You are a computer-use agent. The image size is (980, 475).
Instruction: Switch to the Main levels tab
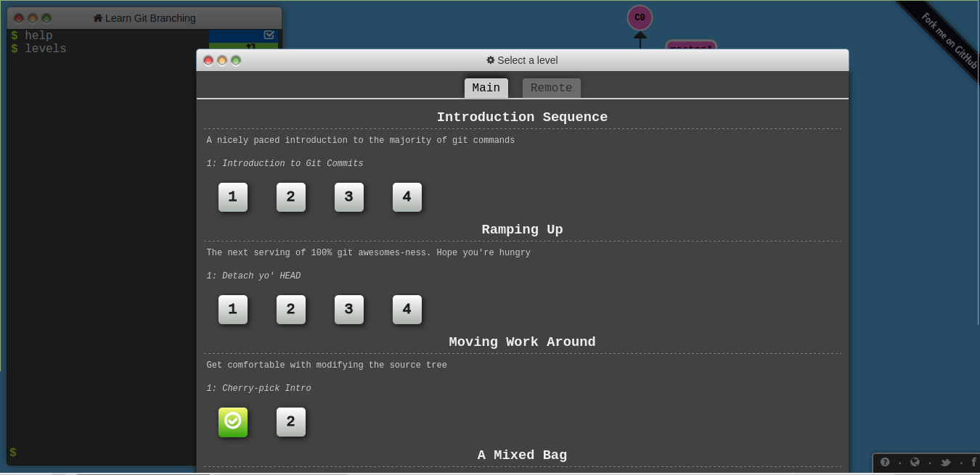486,88
